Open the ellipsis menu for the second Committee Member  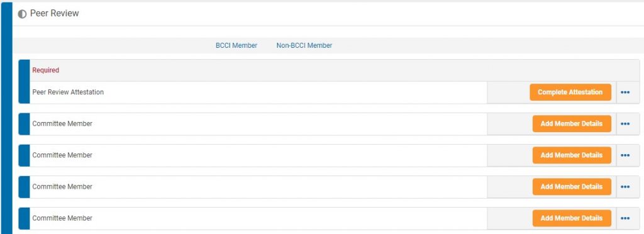click(625, 155)
